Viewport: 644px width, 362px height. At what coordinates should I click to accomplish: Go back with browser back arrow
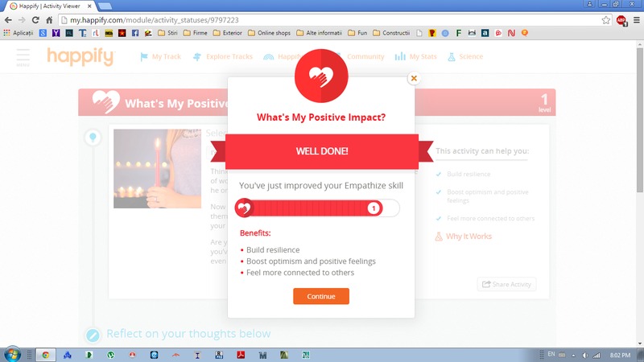(8, 20)
